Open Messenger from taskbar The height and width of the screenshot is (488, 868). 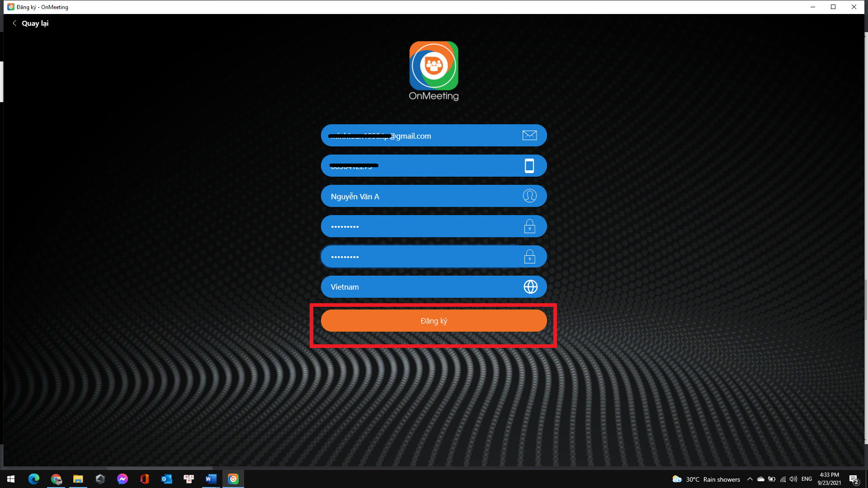pyautogui.click(x=123, y=479)
